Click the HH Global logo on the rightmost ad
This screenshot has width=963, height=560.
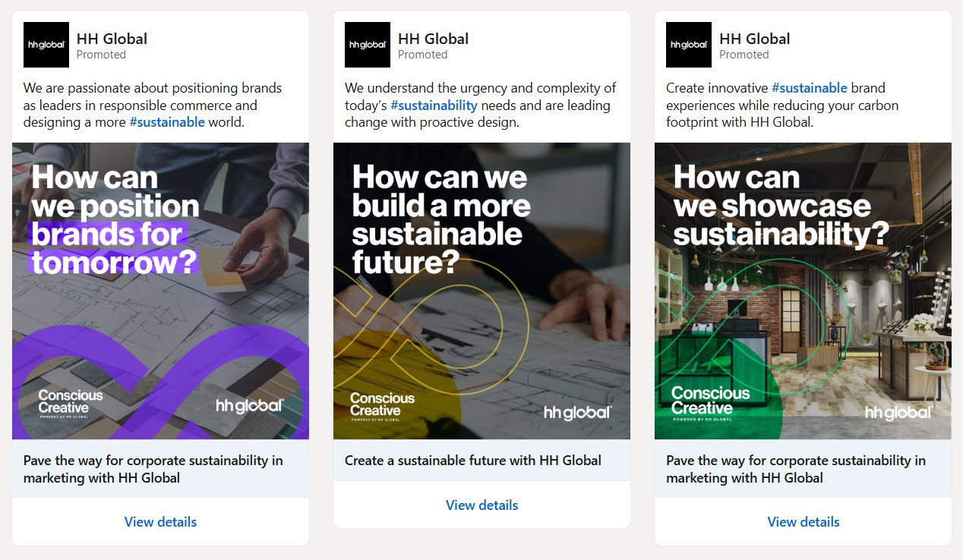tap(688, 44)
